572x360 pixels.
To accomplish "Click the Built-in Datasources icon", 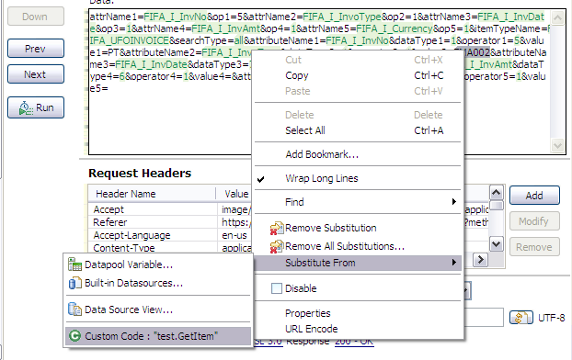I will [75, 283].
